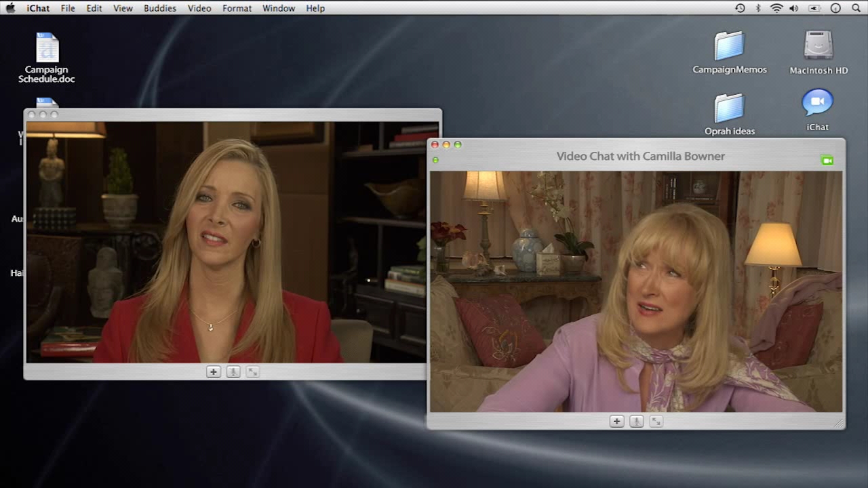
Task: Select the iChat desktop icon
Action: pos(818,110)
